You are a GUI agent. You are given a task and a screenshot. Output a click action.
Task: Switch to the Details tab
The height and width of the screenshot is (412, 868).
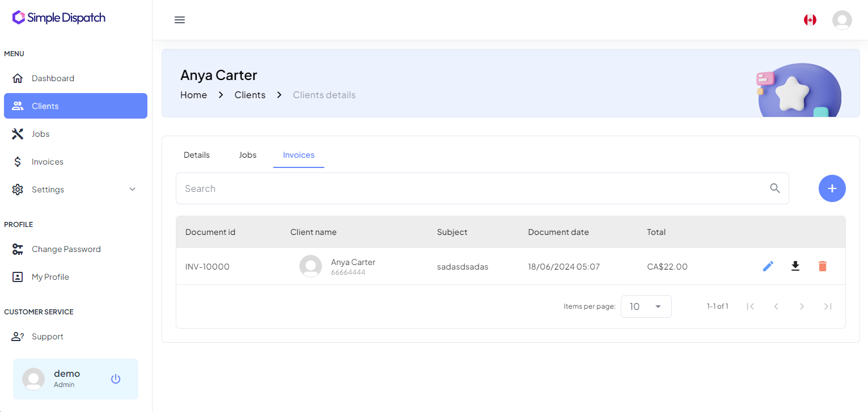coord(197,155)
